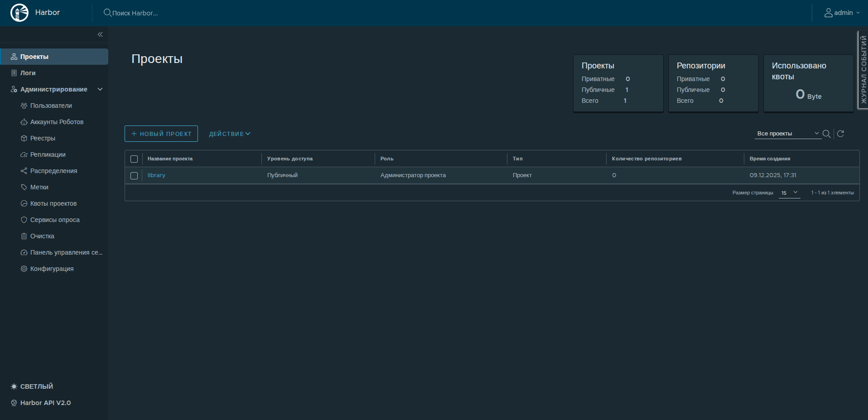This screenshot has height=420, width=868.
Task: Open Configuration via gear icon
Action: click(x=24, y=269)
